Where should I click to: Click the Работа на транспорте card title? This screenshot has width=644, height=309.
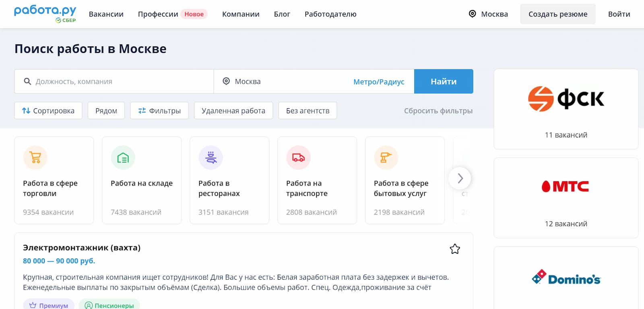coord(307,188)
